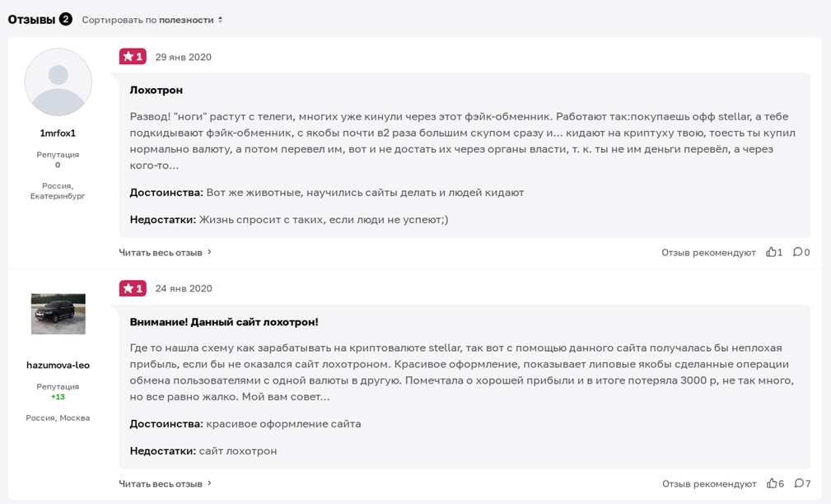This screenshot has height=504, width=831.
Task: Like hazumova-leo's review with the thumbs-up icon
Action: [x=773, y=483]
